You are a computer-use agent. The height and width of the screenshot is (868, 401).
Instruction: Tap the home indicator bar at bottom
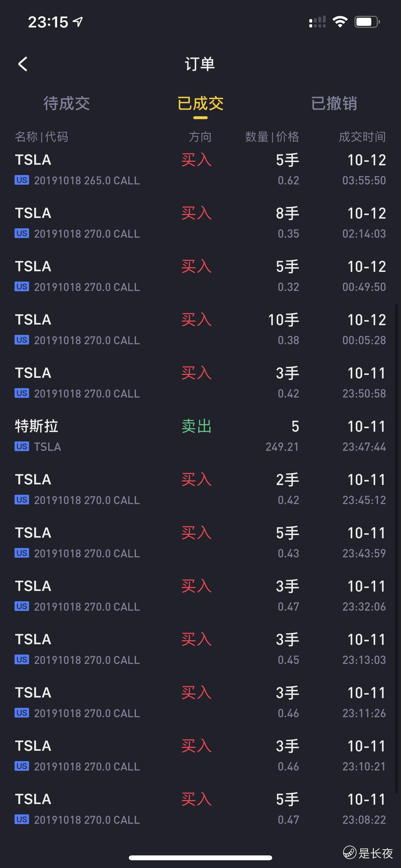[200, 858]
